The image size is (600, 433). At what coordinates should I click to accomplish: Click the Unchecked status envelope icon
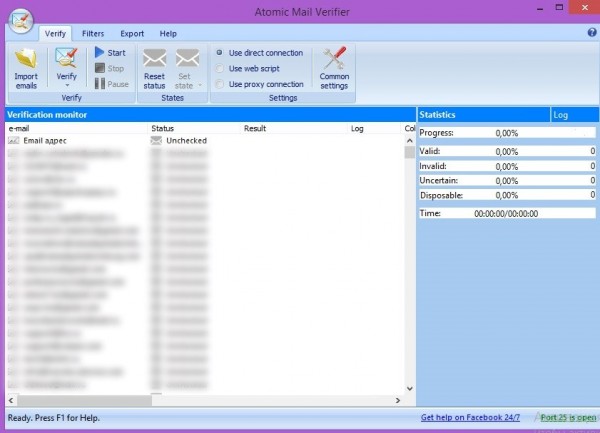156,140
